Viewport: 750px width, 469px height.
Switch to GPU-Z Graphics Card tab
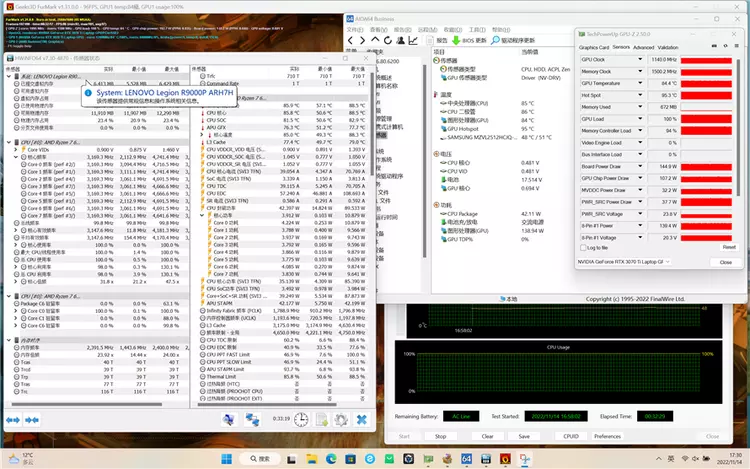pos(594,47)
